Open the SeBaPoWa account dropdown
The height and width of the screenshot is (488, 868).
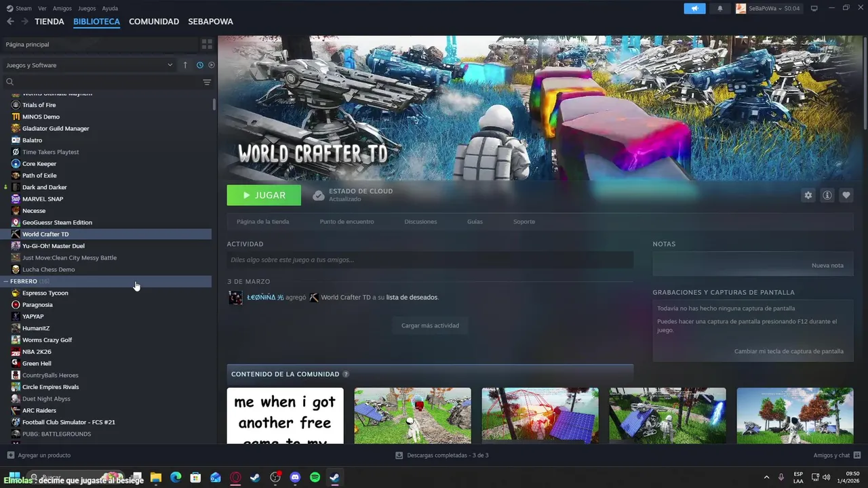click(x=768, y=8)
